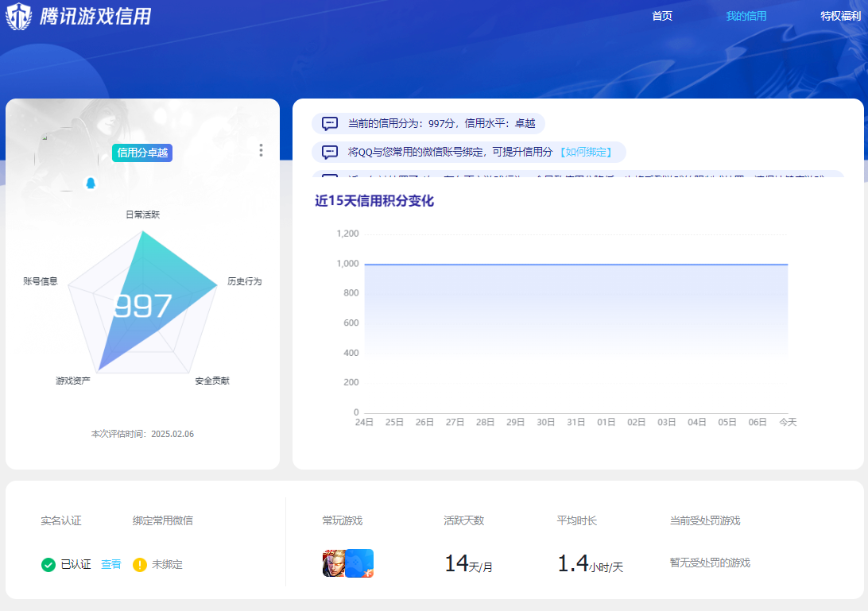
Task: Click the 24日 axis label on chart
Action: pyautogui.click(x=364, y=422)
